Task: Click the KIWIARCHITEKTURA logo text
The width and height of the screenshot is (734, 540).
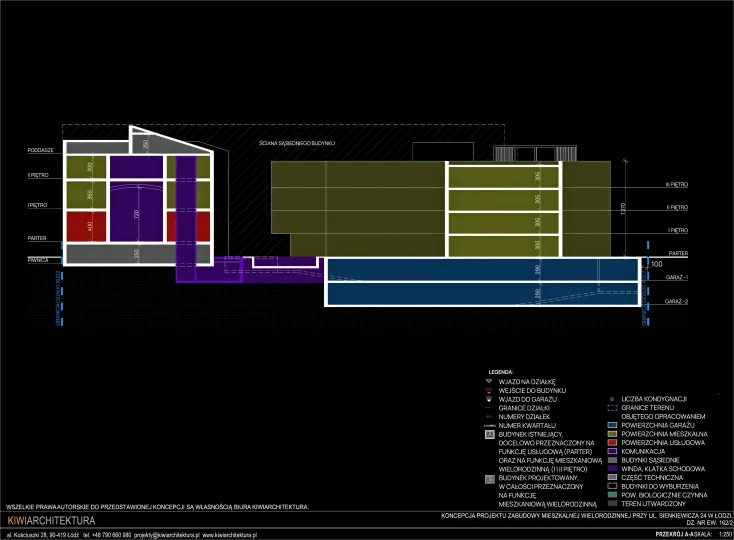Action: coord(51,521)
